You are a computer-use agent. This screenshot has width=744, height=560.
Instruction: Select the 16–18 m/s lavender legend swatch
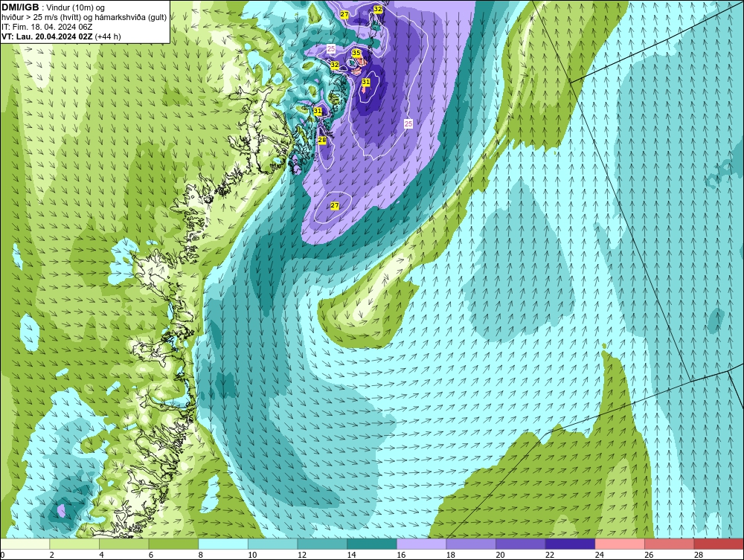421,544
